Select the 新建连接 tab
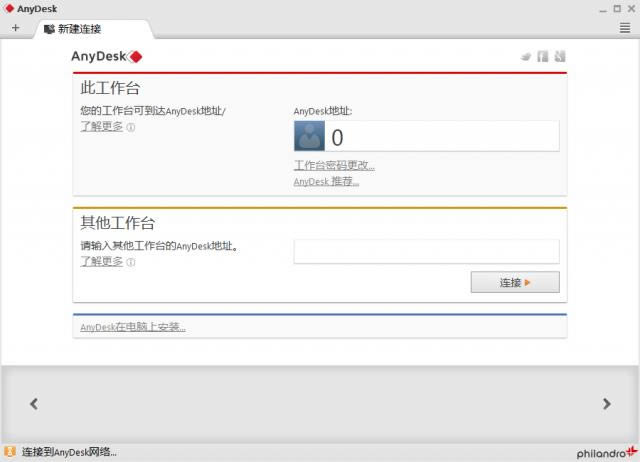 pyautogui.click(x=93, y=29)
